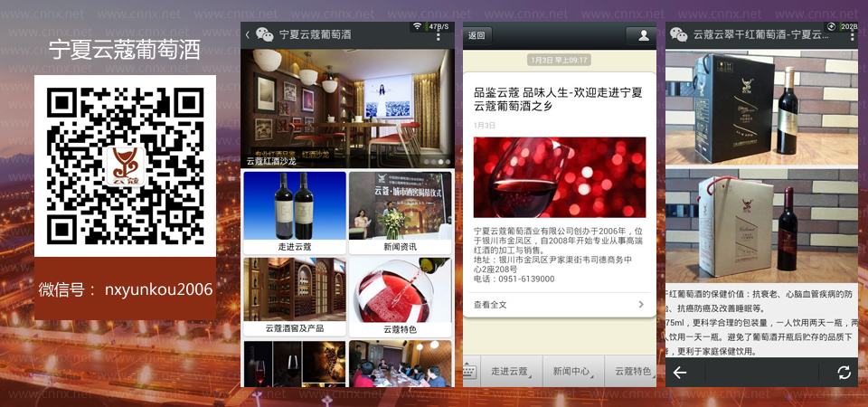Image resolution: width=868 pixels, height=407 pixels.
Task: Tap the 返回 back button
Action: (x=477, y=35)
